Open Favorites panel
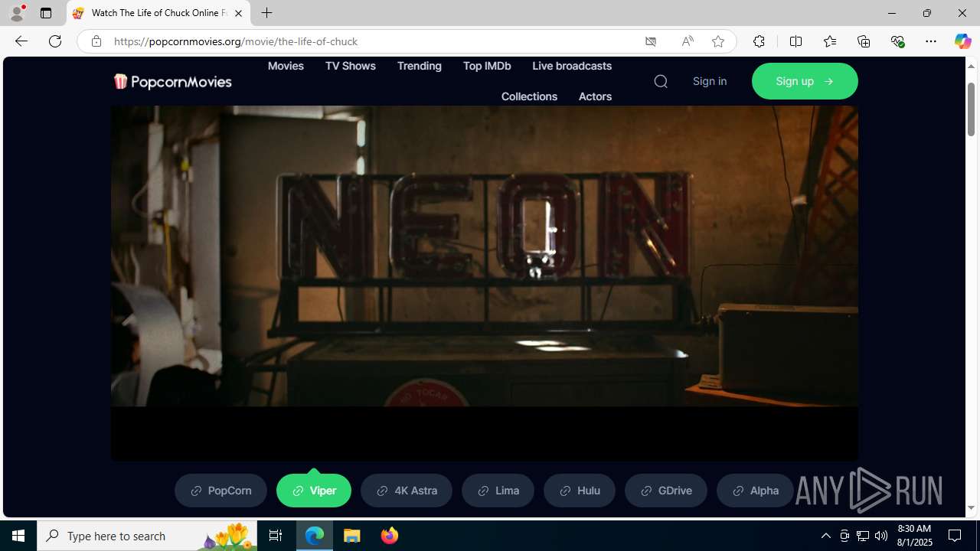Screen dimensions: 980x551 coord(829,41)
